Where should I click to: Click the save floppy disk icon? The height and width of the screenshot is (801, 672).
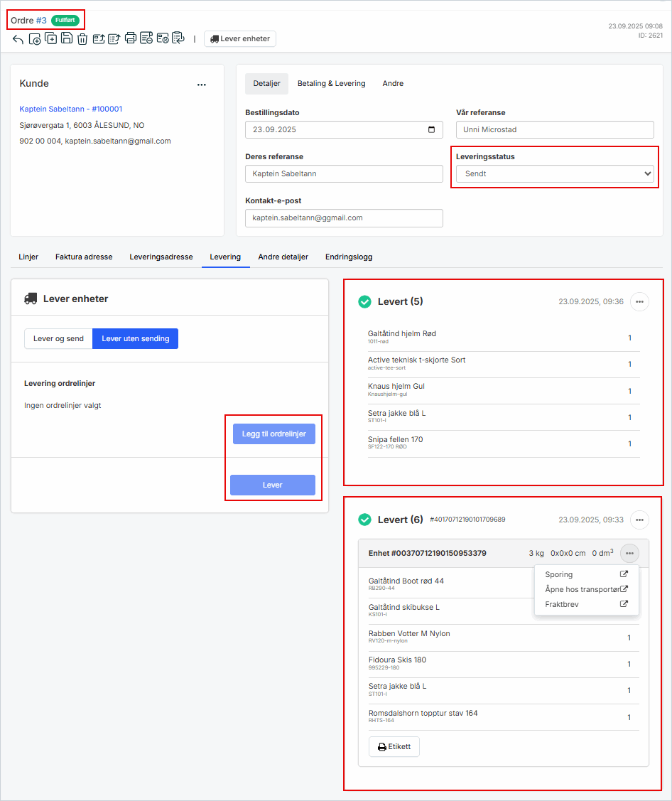(67, 39)
